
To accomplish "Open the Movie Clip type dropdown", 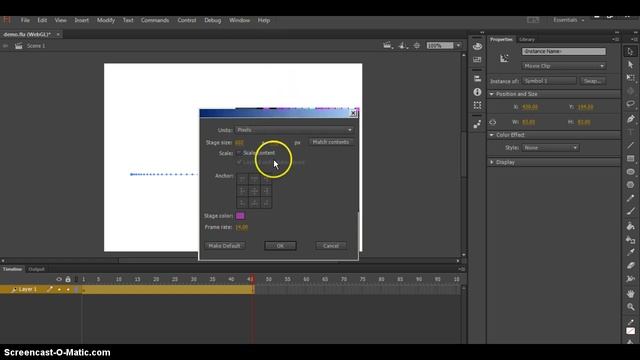I will (563, 66).
